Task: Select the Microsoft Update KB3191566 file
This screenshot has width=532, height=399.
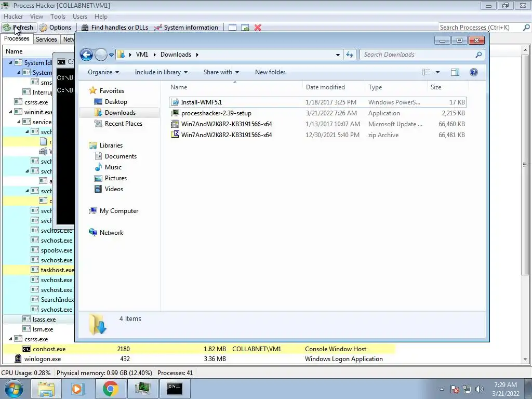Action: (318, 124)
